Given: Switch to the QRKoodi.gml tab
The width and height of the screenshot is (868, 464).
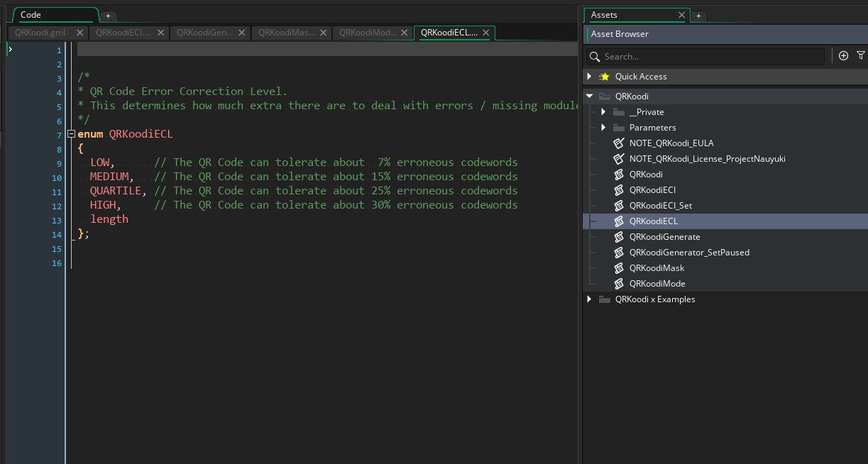Looking at the screenshot, I should click(40, 33).
